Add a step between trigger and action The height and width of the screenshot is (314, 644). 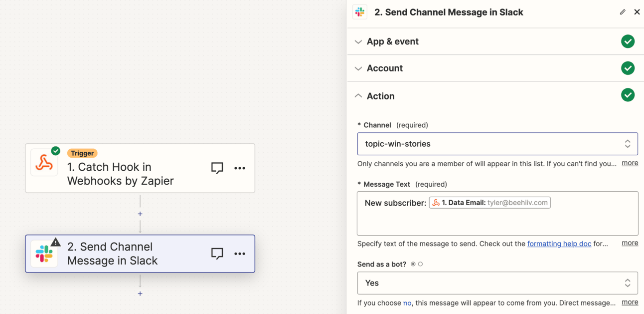pos(140,214)
